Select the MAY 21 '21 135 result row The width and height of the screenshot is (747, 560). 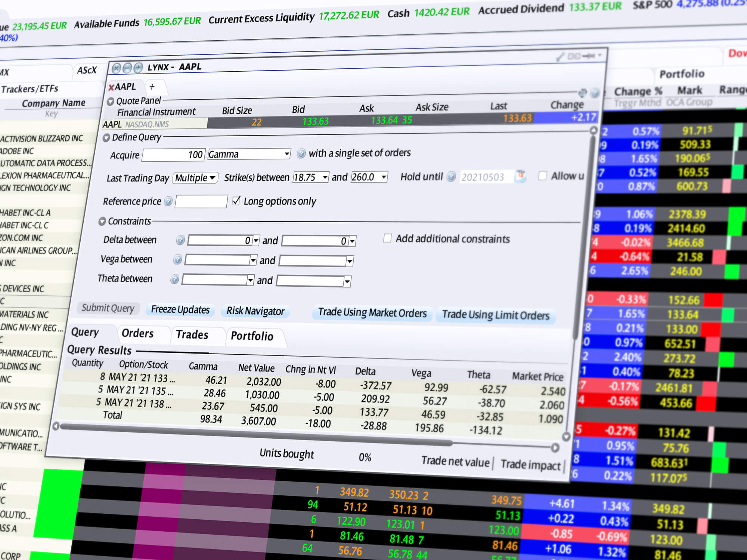[x=312, y=397]
